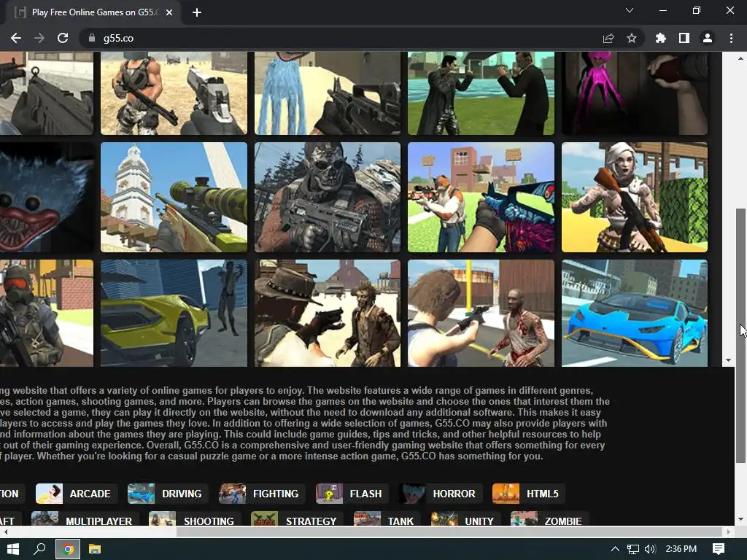Click the HORROR category thumbnail icon
This screenshot has width=747, height=560.
tap(413, 494)
